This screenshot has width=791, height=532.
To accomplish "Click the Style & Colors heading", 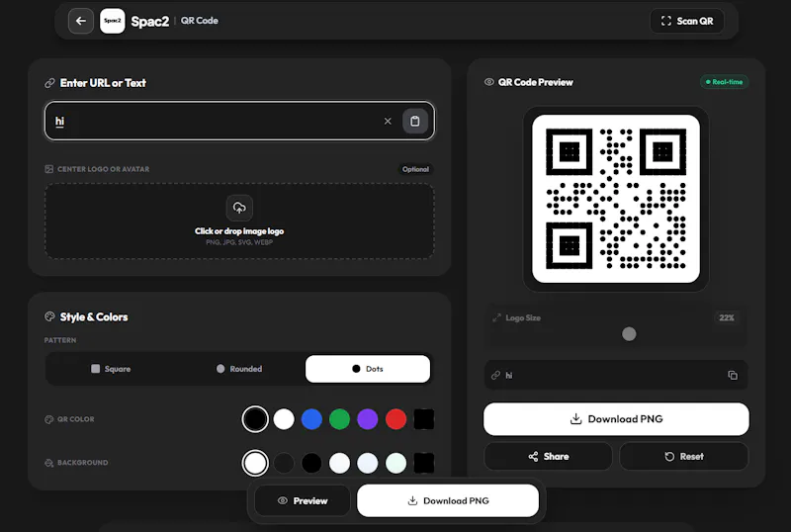I will tap(94, 317).
